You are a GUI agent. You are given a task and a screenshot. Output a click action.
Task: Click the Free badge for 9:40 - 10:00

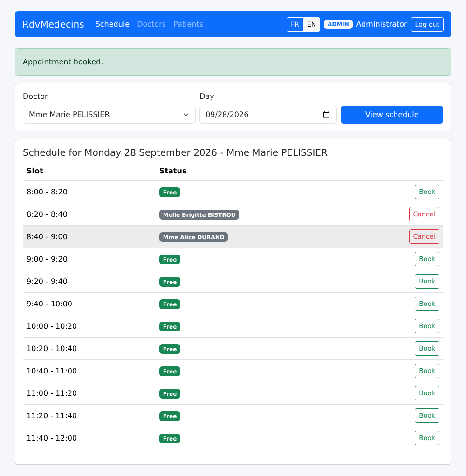(170, 304)
